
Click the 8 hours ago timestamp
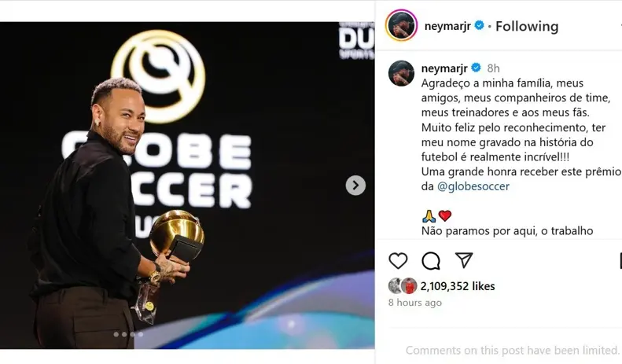pyautogui.click(x=415, y=303)
